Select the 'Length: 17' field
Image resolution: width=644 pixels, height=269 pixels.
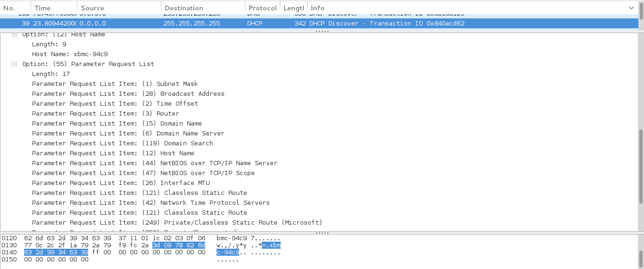[x=51, y=74]
